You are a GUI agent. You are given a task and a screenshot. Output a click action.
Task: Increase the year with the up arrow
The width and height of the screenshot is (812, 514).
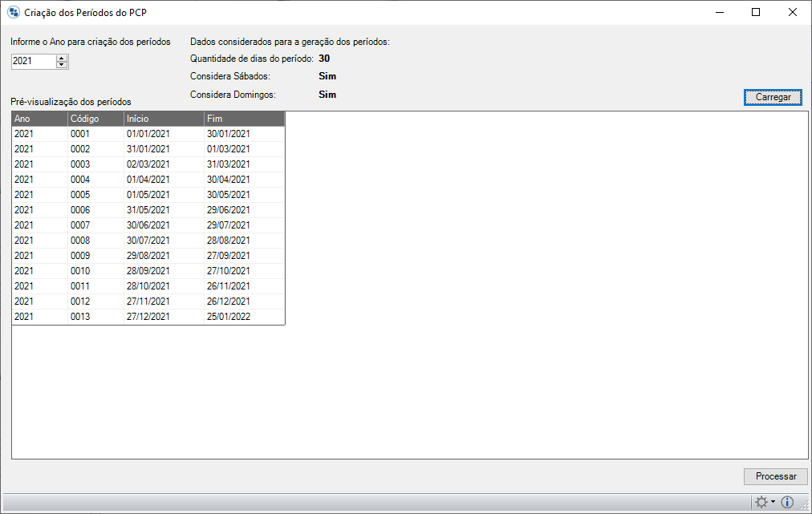(x=63, y=58)
